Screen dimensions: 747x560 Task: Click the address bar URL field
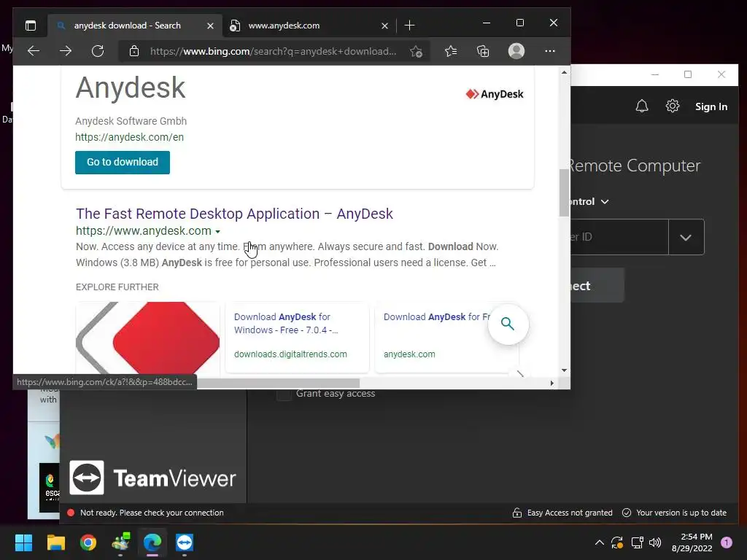[273, 52]
